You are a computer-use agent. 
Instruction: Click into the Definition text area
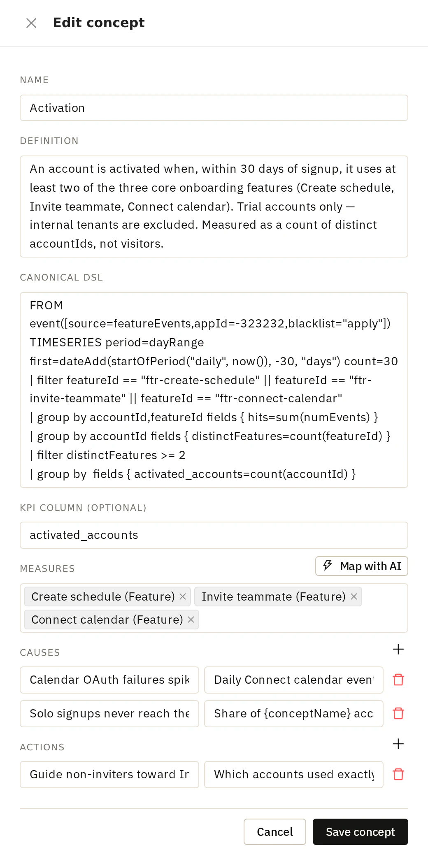point(214,207)
